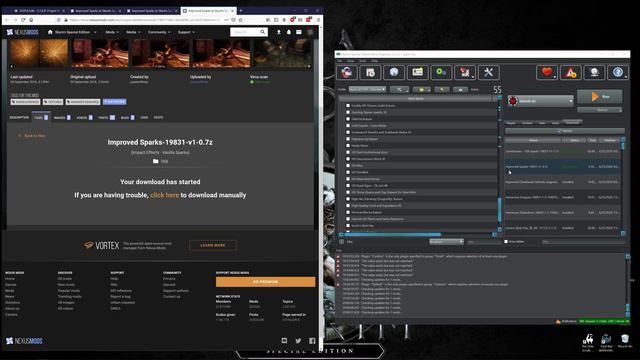Switch to the Archives tab
The width and height of the screenshot is (640, 360).
coord(527,123)
